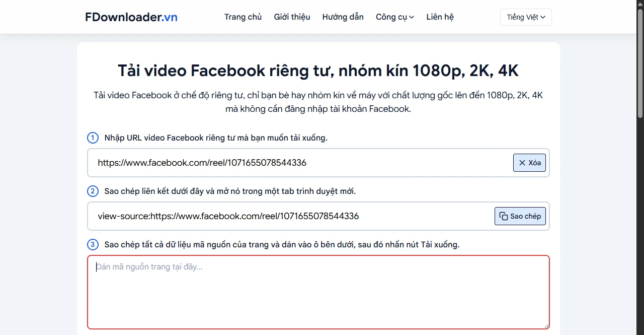
Task: Click the scrollbar up arrow
Action: point(640,4)
